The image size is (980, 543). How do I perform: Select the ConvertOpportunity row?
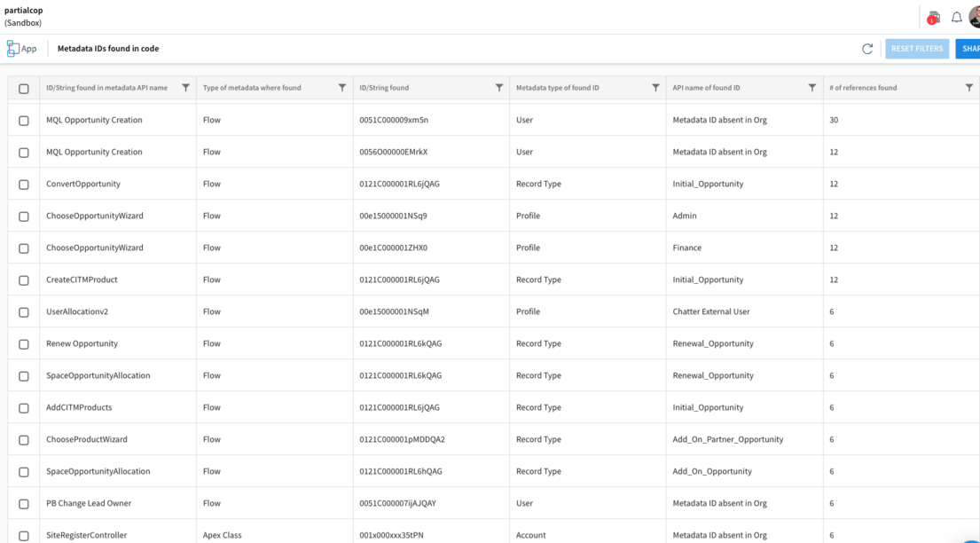[x=23, y=184]
